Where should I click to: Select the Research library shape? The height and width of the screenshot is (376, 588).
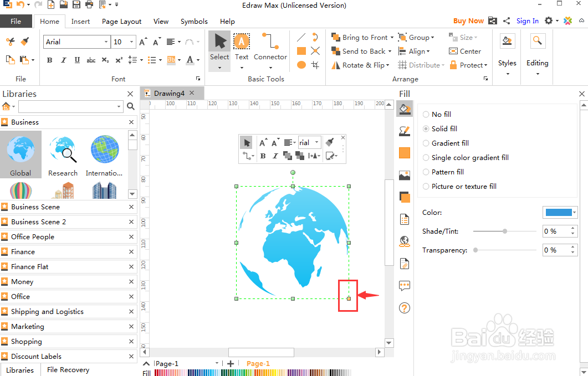(x=63, y=154)
